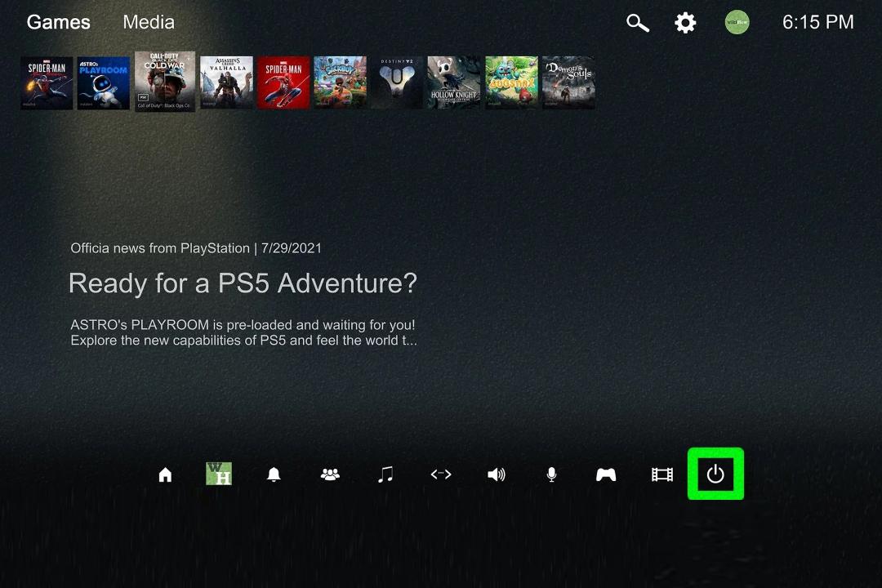This screenshot has width=882, height=588.
Task: Select the Destiny 2 game tile
Action: point(397,82)
